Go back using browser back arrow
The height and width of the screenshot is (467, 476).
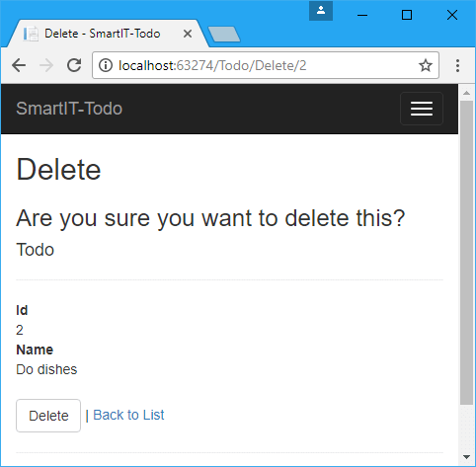(19, 65)
